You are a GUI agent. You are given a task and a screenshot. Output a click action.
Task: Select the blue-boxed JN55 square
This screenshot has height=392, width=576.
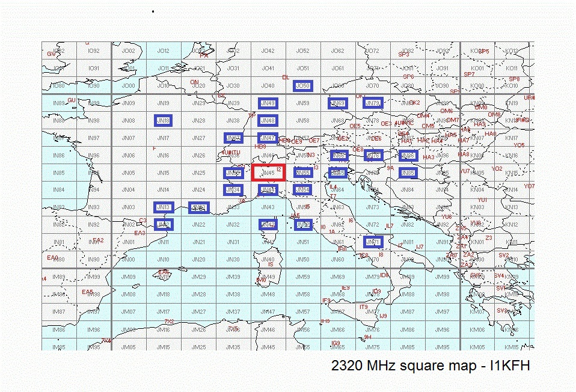click(x=303, y=173)
